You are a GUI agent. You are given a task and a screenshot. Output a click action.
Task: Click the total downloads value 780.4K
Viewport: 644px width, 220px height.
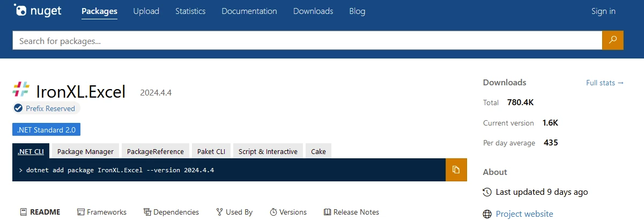(x=520, y=102)
